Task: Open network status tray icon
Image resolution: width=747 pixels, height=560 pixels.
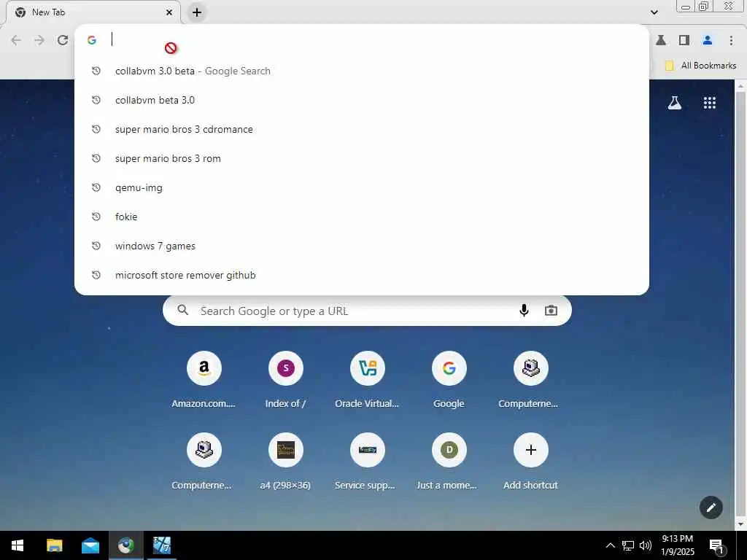Action: tap(628, 545)
